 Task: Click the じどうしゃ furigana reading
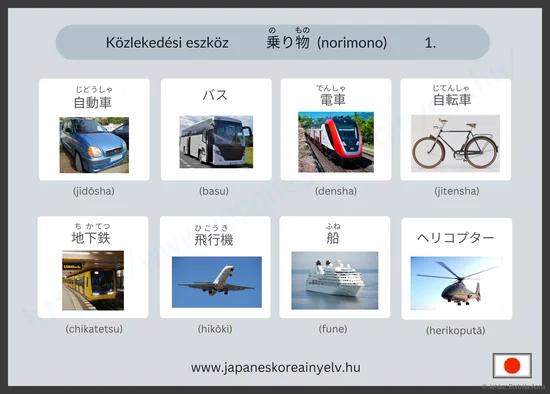point(94,89)
